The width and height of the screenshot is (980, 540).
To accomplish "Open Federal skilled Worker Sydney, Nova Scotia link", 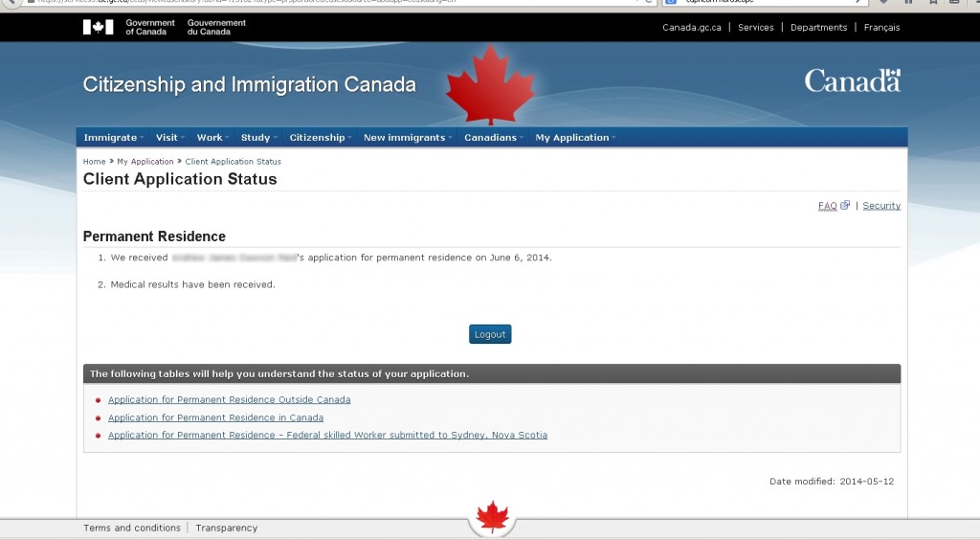I will (x=327, y=435).
